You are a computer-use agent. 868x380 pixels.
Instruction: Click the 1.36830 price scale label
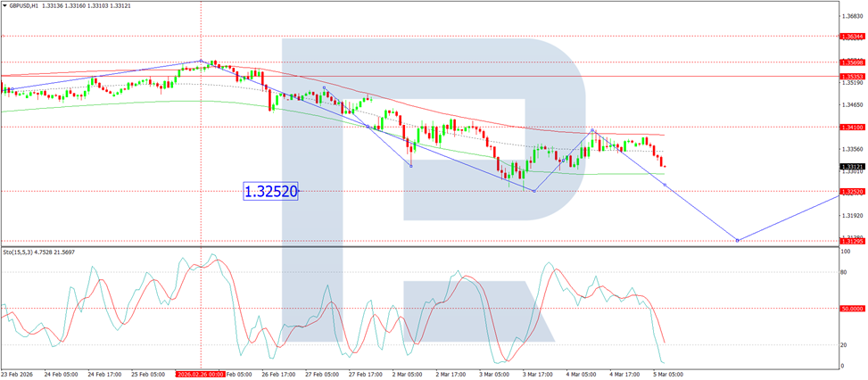850,16
